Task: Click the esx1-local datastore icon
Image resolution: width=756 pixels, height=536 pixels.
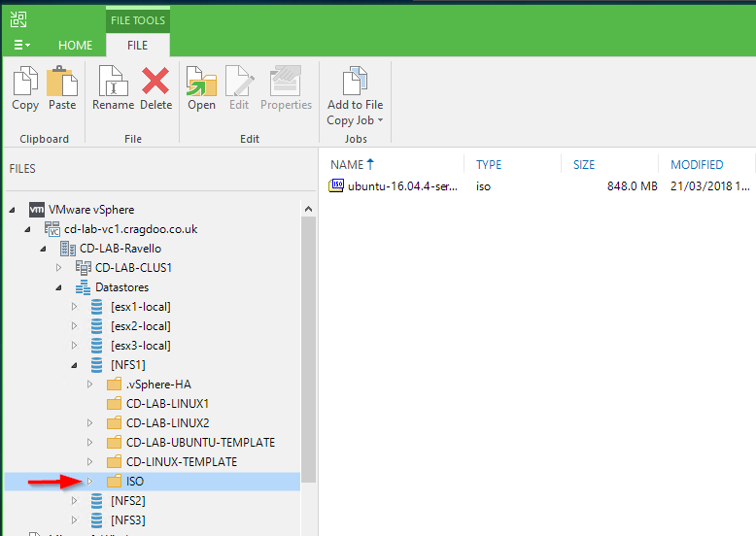Action: [96, 307]
